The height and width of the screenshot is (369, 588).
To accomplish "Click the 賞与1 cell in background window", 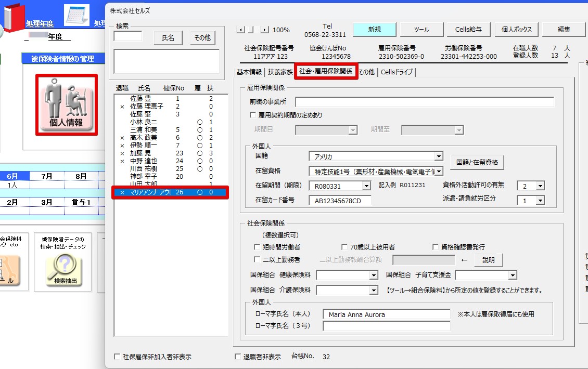I will click(x=81, y=202).
